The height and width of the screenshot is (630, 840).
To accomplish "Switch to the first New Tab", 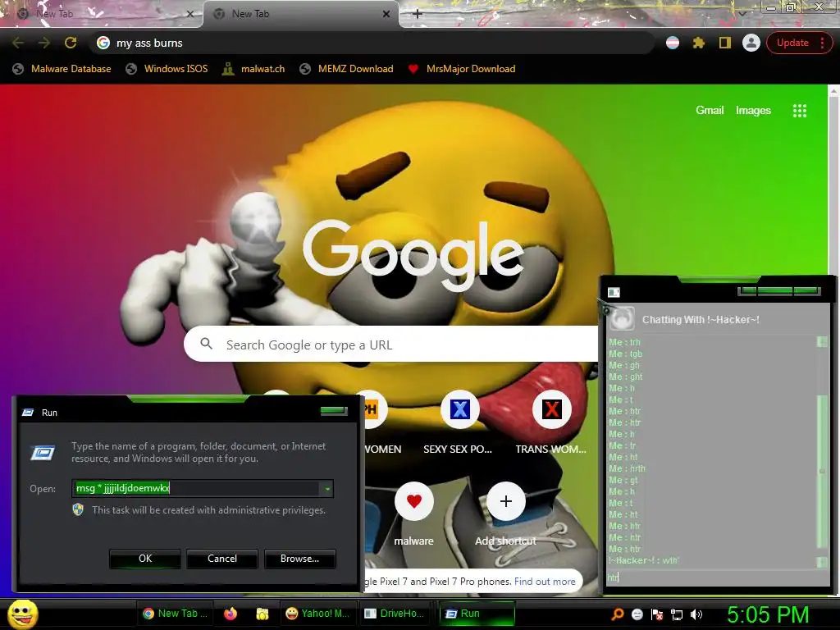I will (x=102, y=14).
